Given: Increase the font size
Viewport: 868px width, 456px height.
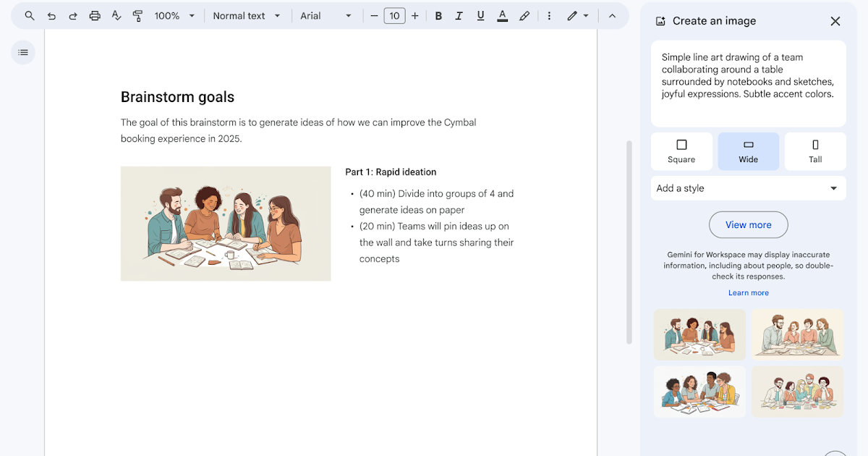Looking at the screenshot, I should click(x=414, y=16).
